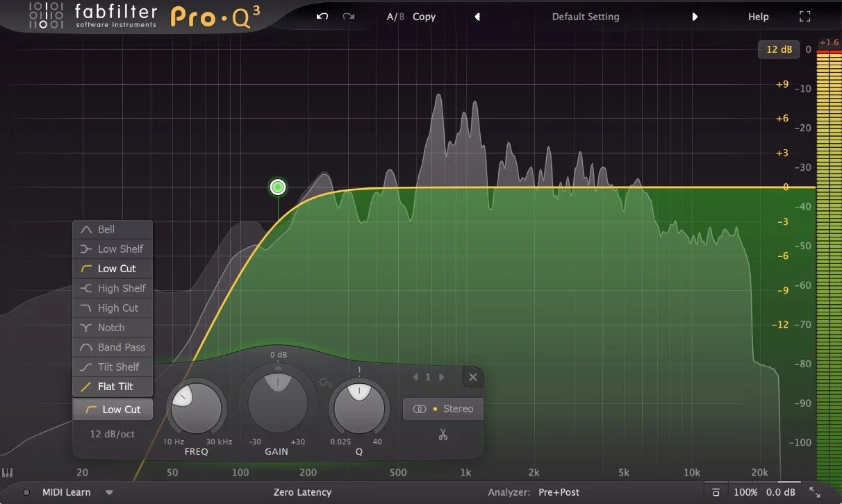Select the green EQ band 1 node

point(278,187)
